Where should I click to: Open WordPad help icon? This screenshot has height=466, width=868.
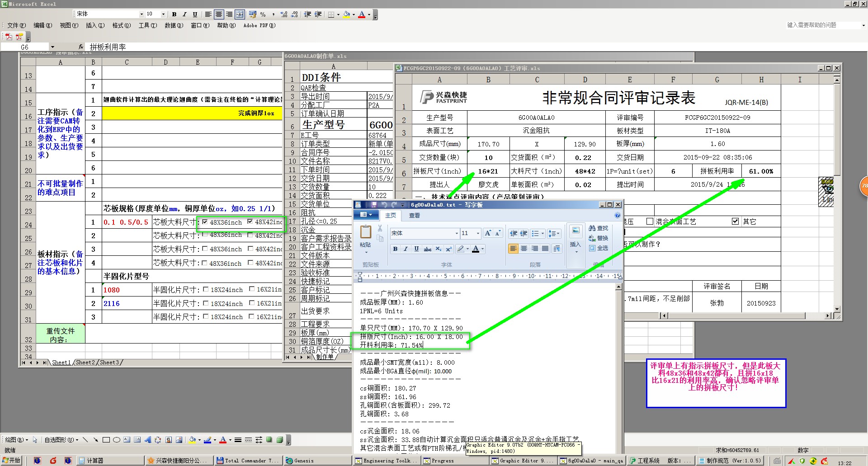[617, 216]
